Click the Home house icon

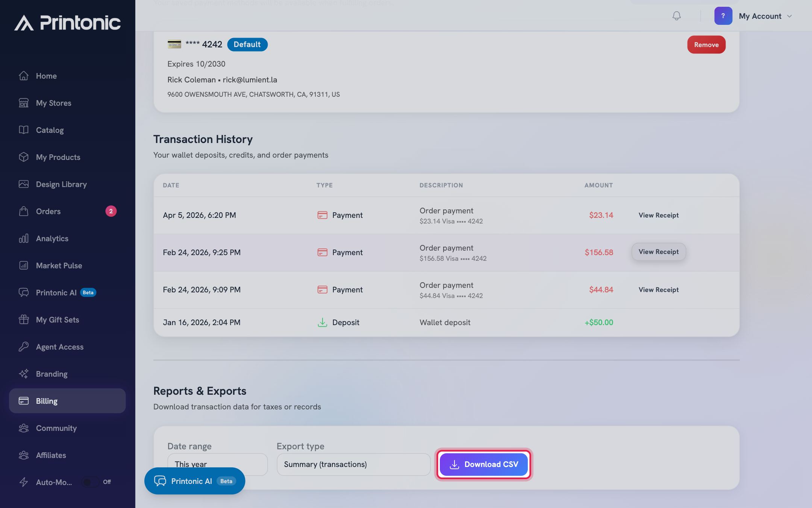[x=24, y=76]
